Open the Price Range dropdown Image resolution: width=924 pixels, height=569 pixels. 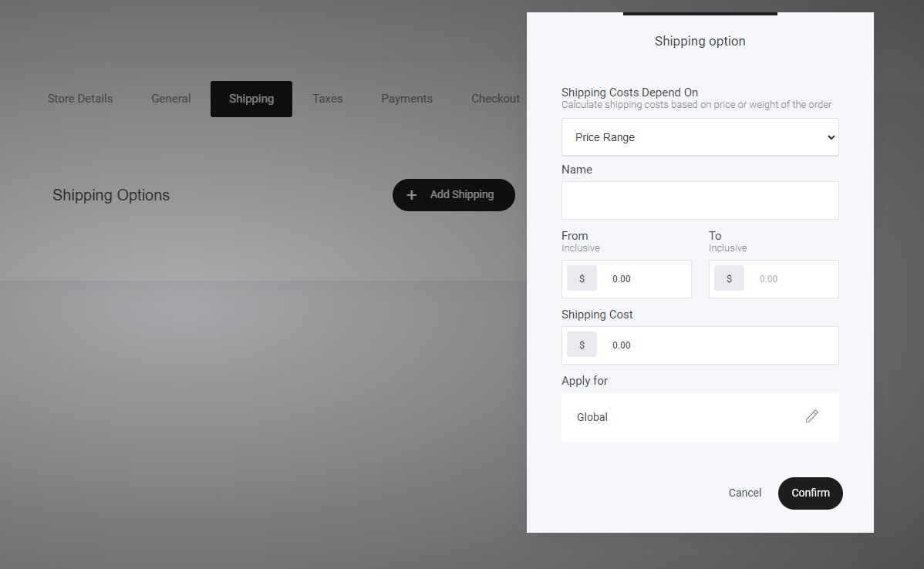pyautogui.click(x=700, y=137)
